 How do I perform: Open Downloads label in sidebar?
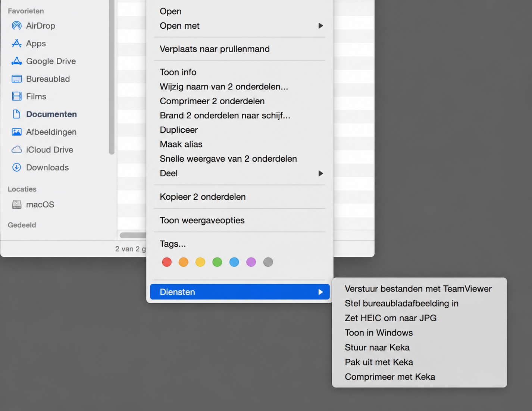point(47,167)
